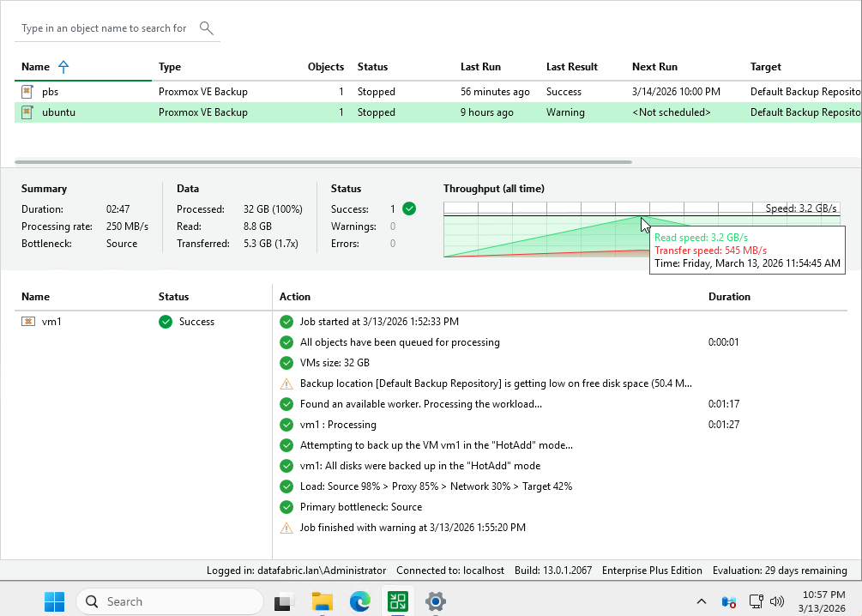The height and width of the screenshot is (616, 862).
Task: Click the Backup location low disk space message
Action: pos(496,383)
